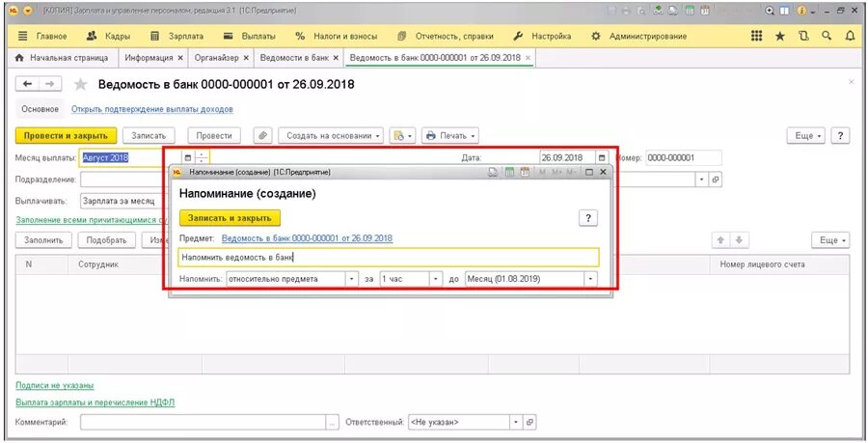Open the Еще menu above the table
The image size is (868, 443).
[x=830, y=240]
